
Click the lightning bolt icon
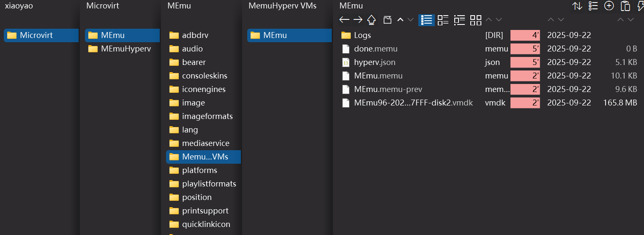(640, 6)
